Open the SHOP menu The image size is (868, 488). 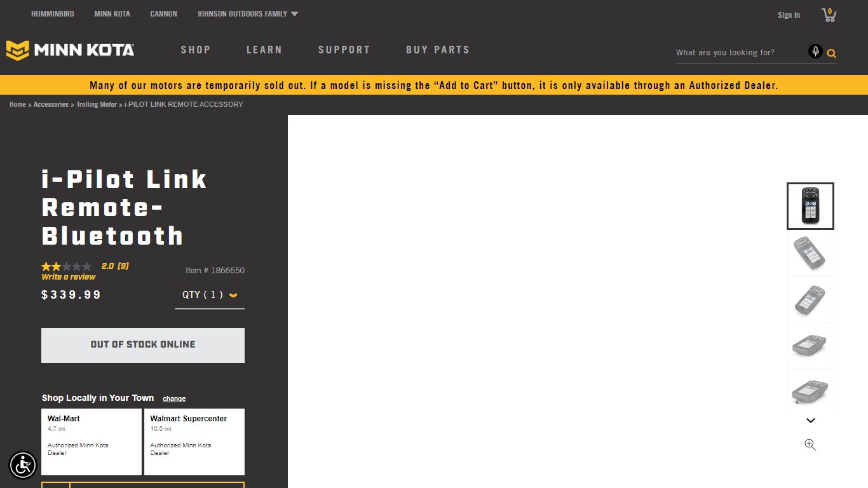click(195, 50)
